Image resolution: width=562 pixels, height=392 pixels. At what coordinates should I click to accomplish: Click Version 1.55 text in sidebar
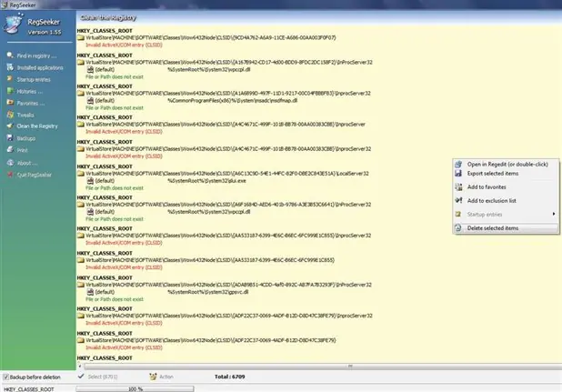pos(45,32)
